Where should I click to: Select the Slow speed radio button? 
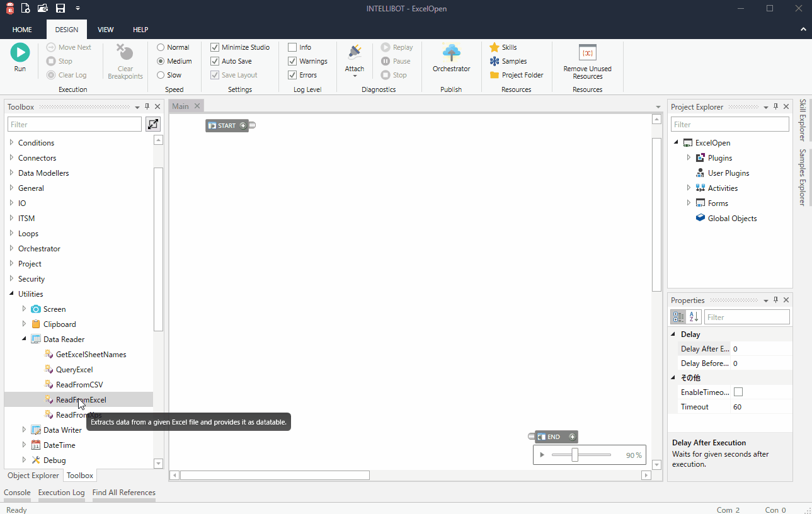tap(161, 74)
